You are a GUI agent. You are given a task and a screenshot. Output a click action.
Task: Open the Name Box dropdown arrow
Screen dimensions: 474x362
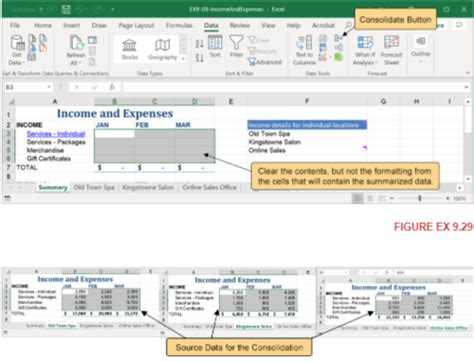pyautogui.click(x=49, y=87)
